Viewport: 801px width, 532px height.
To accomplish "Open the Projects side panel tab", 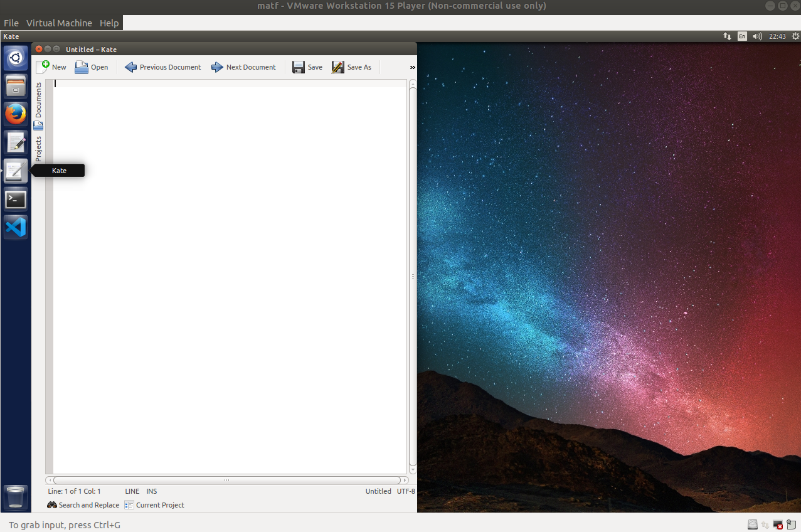I will coord(38,149).
